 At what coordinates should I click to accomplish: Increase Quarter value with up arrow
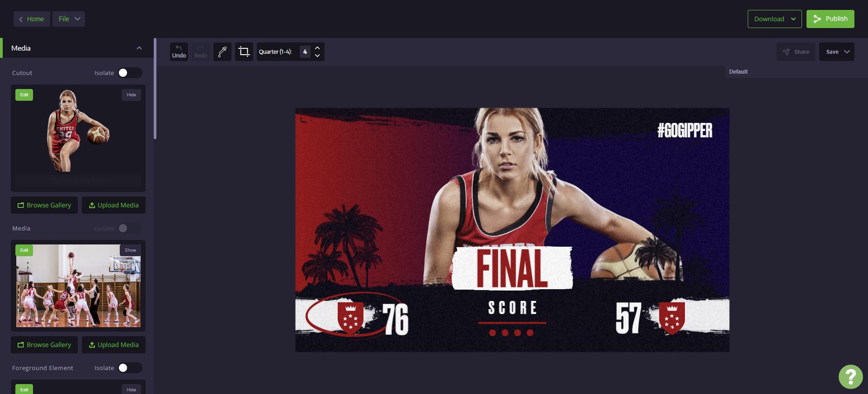click(x=317, y=48)
